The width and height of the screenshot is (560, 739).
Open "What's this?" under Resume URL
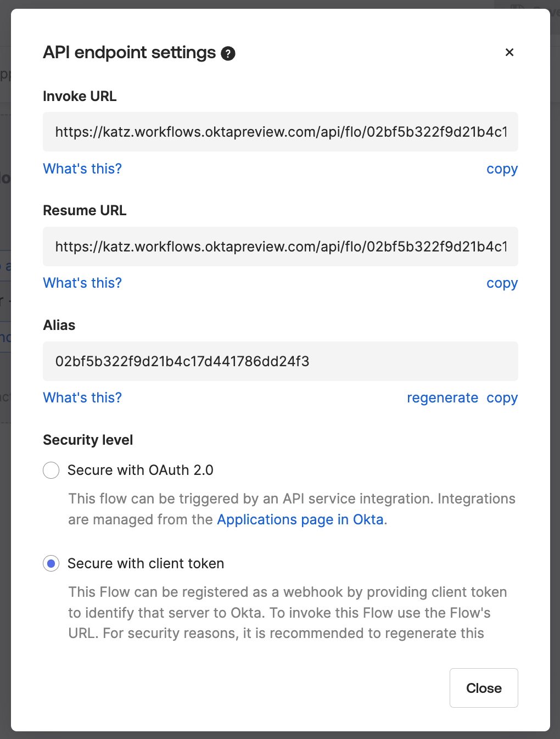tap(82, 283)
